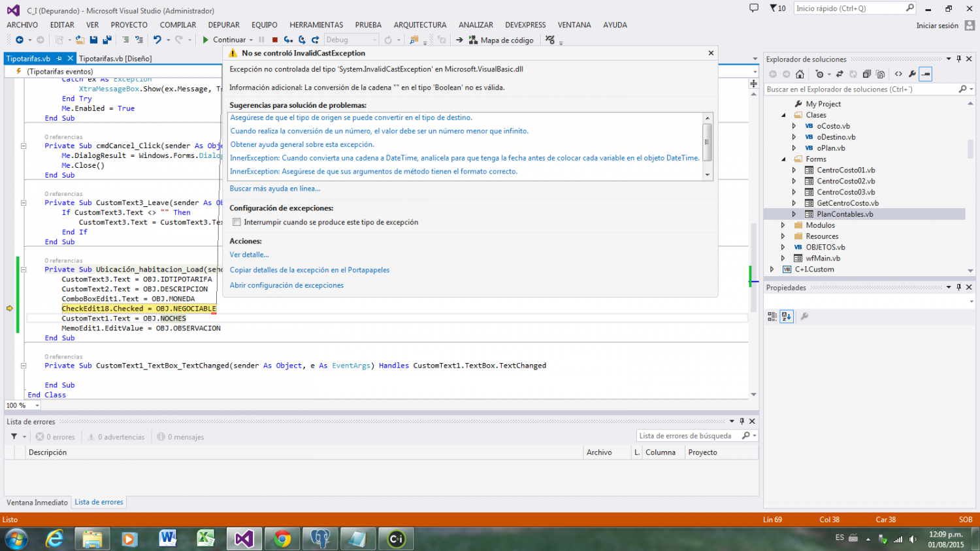Click the Step Out debug icon
Screen dimensions: 980x551
[x=316, y=40]
